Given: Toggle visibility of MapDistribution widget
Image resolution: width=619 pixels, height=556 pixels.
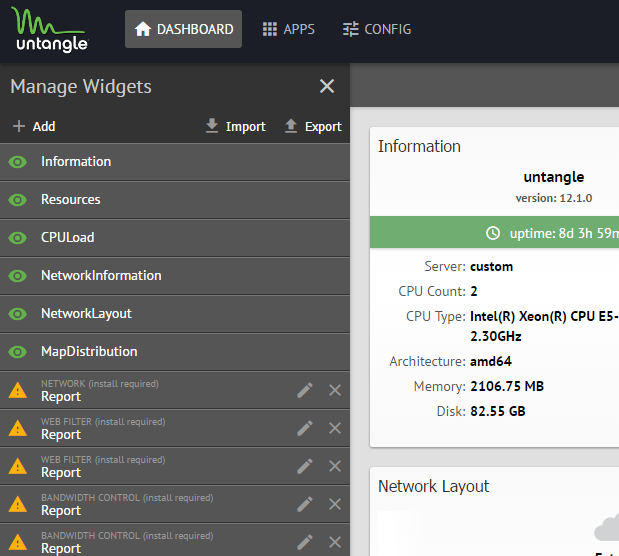Looking at the screenshot, I should (x=18, y=352).
